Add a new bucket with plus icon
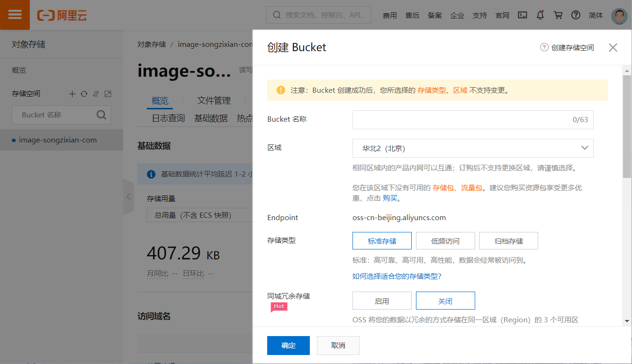The height and width of the screenshot is (364, 632). [72, 94]
